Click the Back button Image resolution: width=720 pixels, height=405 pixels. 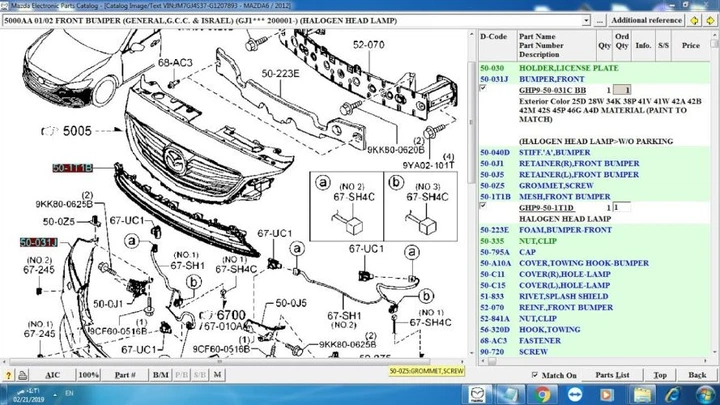click(x=697, y=375)
